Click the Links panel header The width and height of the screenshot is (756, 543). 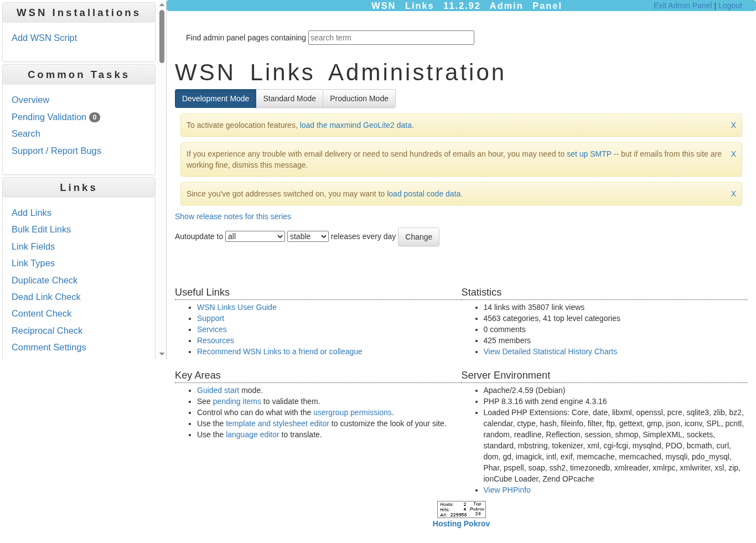(x=79, y=188)
